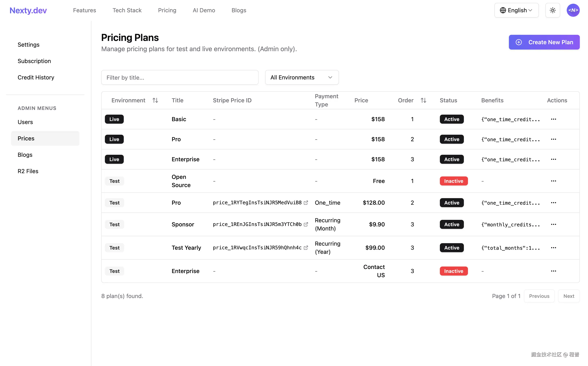Toggle the light/dark theme sun icon
The image size is (588, 366).
pyautogui.click(x=553, y=10)
